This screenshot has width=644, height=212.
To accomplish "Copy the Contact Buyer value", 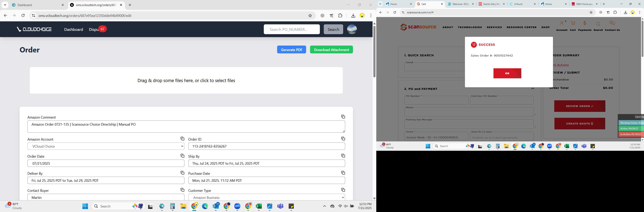I will coord(182,190).
